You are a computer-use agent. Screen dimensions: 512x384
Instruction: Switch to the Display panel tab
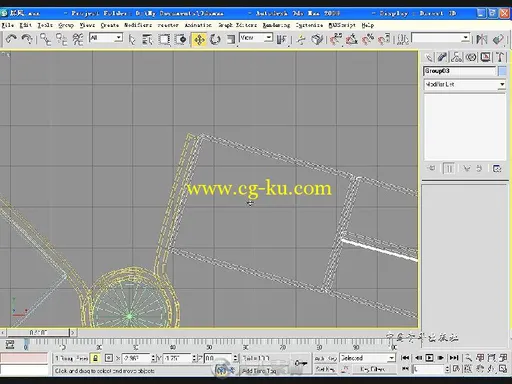485,57
